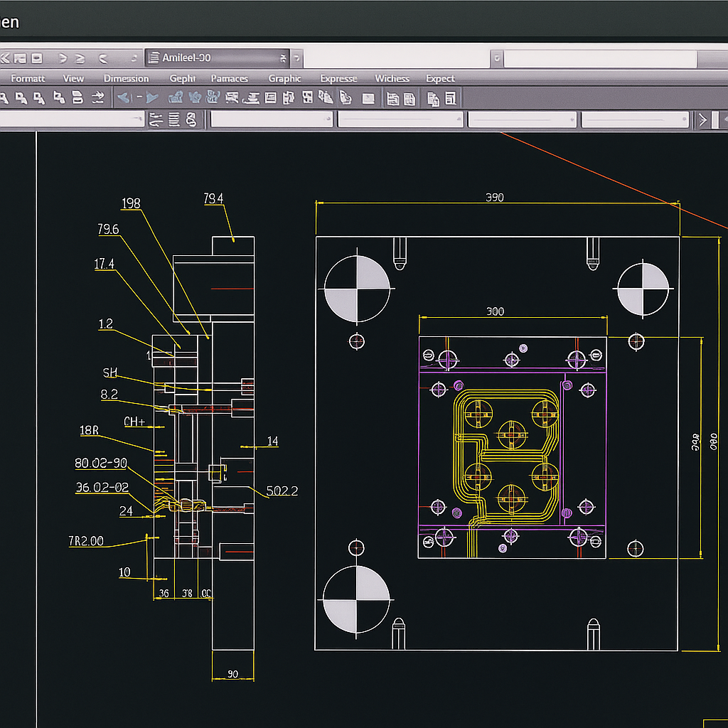This screenshot has height=728, width=728.
Task: Open the Dimension menu
Action: (x=126, y=78)
